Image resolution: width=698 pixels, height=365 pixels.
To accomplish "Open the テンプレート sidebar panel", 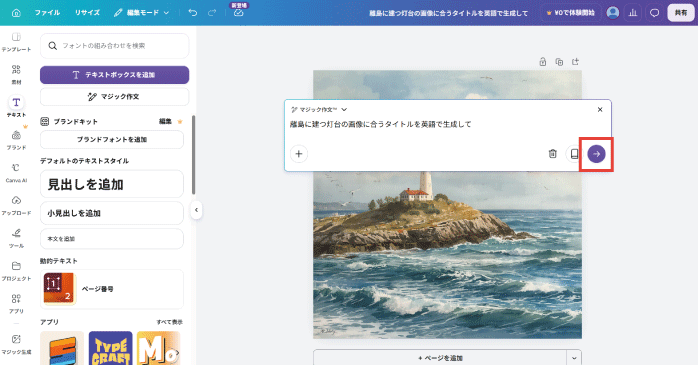I will point(16,42).
